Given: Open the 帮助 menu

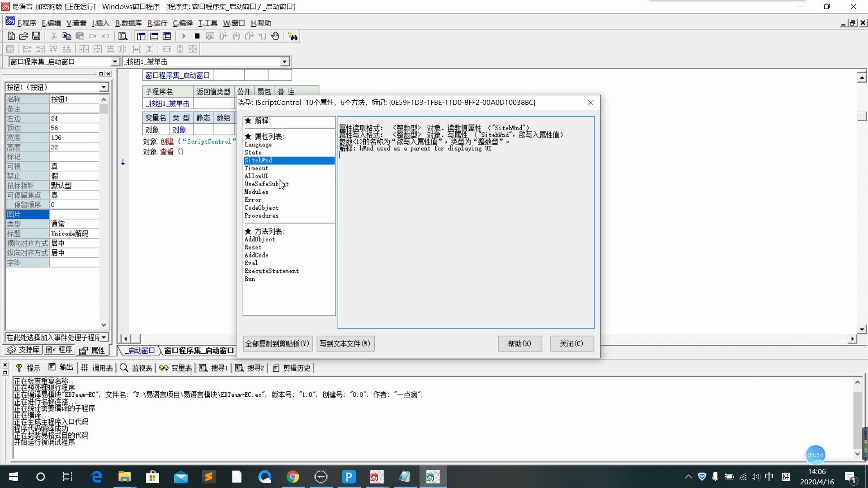Looking at the screenshot, I should coord(260,23).
